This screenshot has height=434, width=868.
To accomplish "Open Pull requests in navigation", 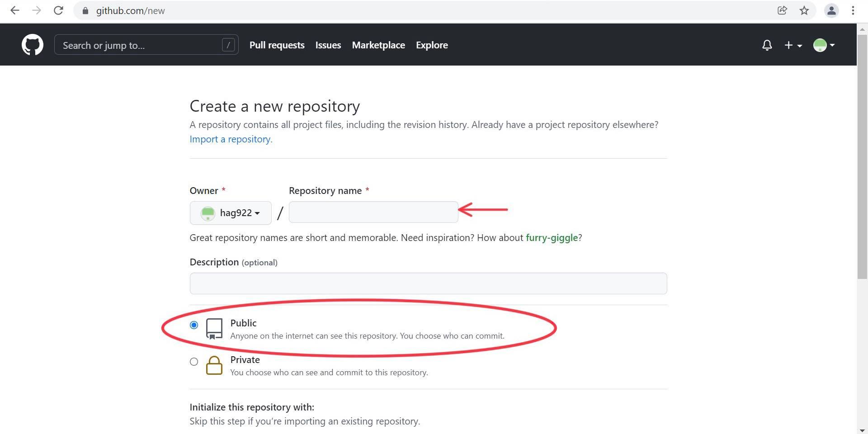I will click(277, 45).
